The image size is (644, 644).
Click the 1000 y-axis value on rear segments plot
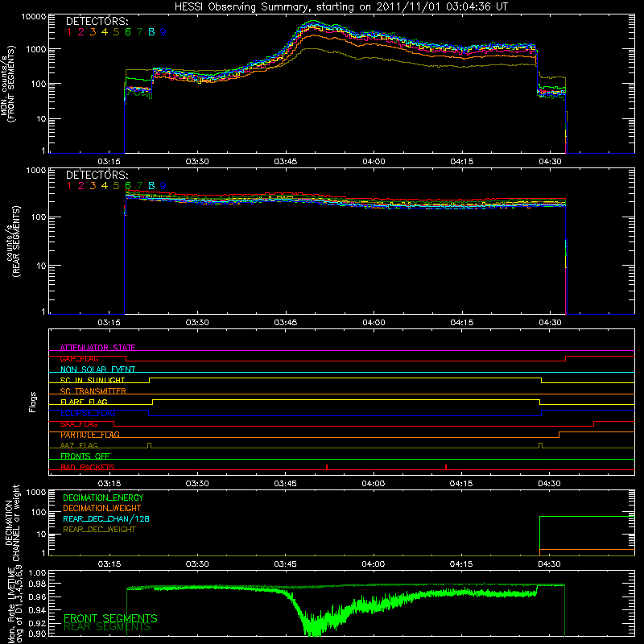pyautogui.click(x=36, y=171)
